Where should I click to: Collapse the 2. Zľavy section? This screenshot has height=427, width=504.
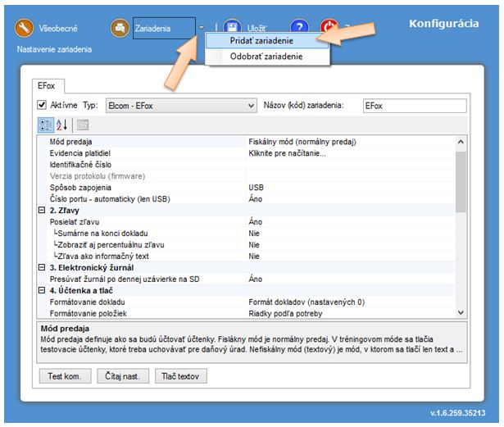42,211
